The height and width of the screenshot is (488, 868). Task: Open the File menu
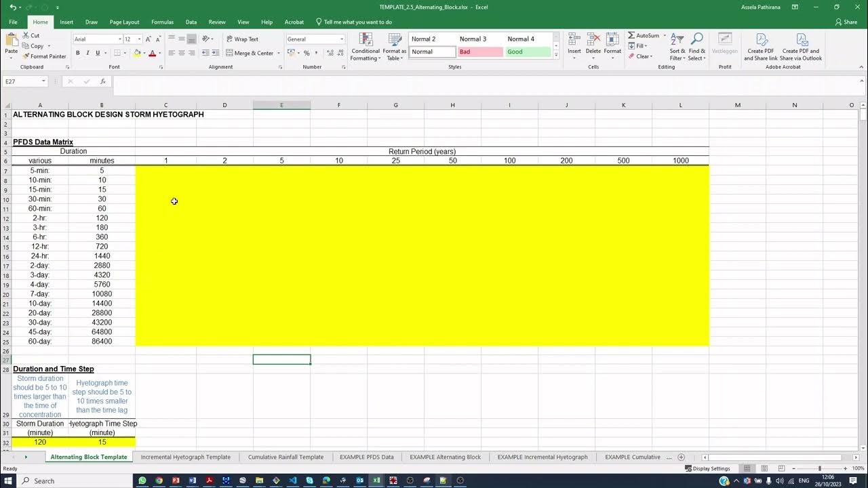click(x=13, y=22)
